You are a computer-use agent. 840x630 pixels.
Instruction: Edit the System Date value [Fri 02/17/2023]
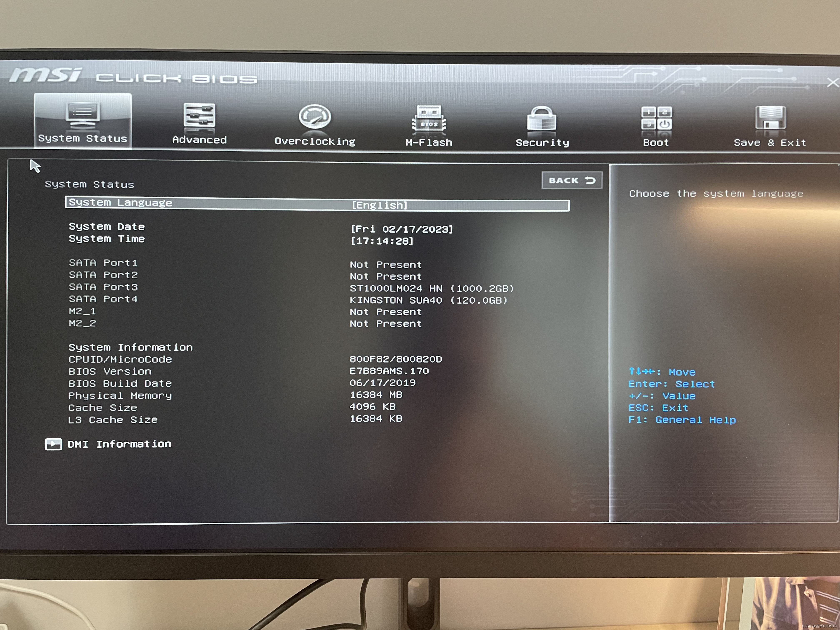402,229
